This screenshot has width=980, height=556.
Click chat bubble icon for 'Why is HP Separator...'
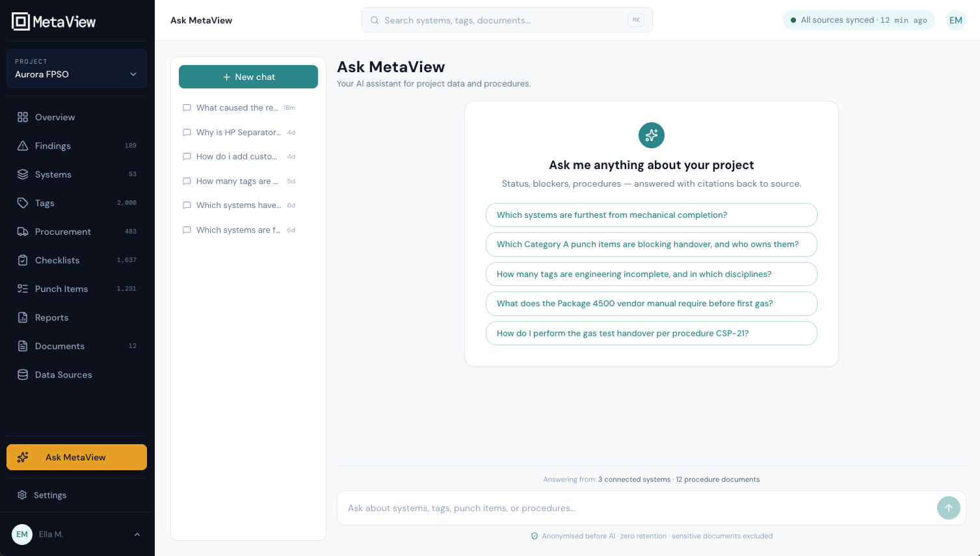tap(187, 132)
